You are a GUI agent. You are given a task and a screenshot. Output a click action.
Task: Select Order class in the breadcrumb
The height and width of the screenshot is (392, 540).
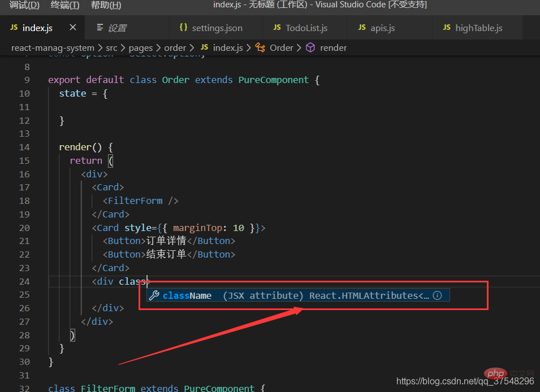[282, 48]
